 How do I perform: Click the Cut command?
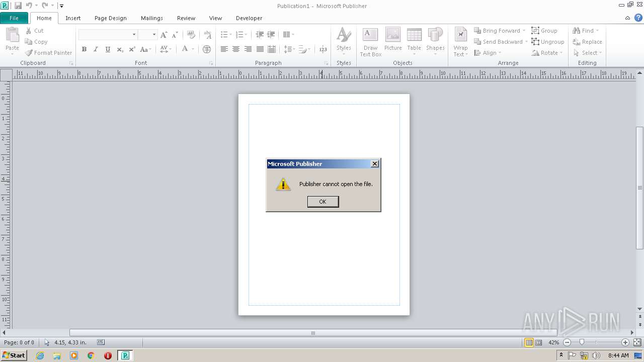35,31
